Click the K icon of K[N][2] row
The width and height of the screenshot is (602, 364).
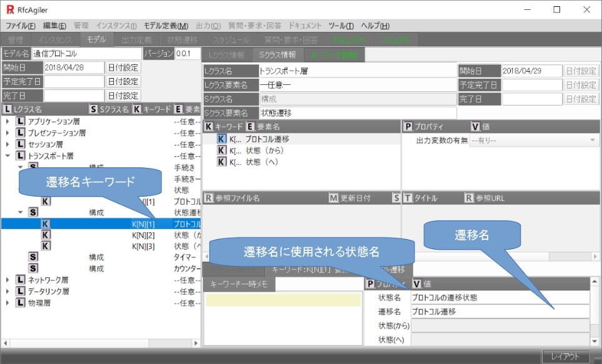[x=46, y=235]
